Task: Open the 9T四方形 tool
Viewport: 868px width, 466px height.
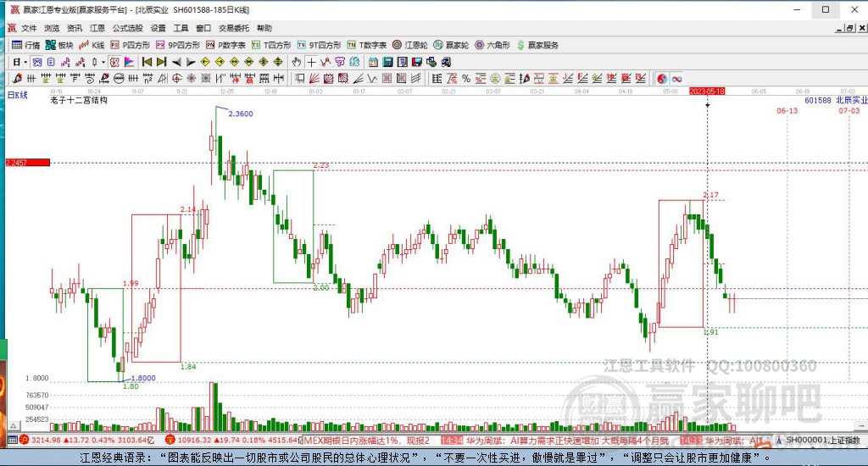Action: [x=320, y=45]
